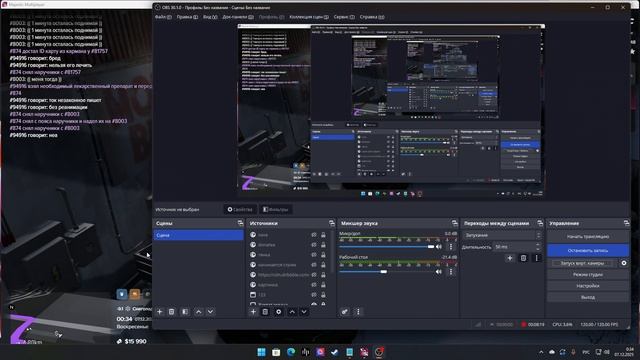Open the Файл menu

coord(163,17)
